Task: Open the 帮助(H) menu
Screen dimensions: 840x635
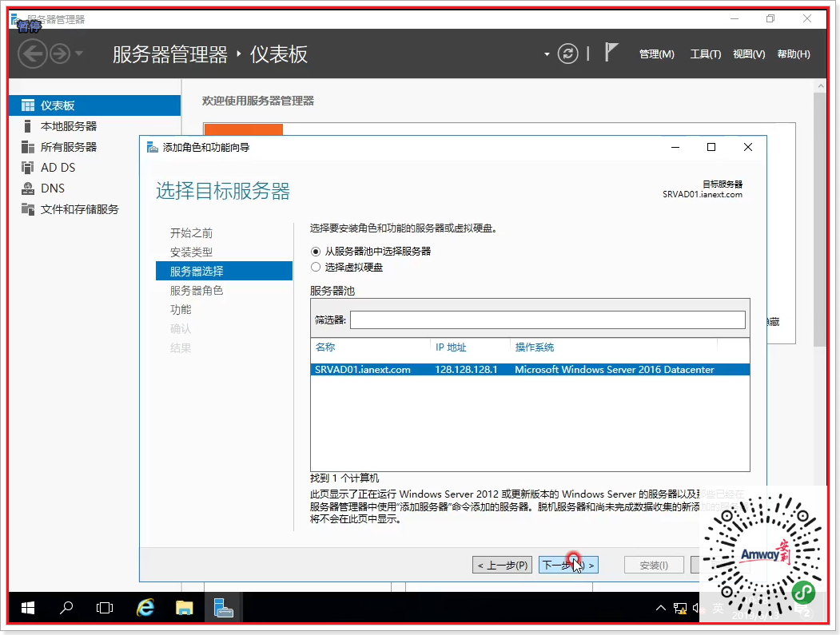Action: pyautogui.click(x=794, y=54)
